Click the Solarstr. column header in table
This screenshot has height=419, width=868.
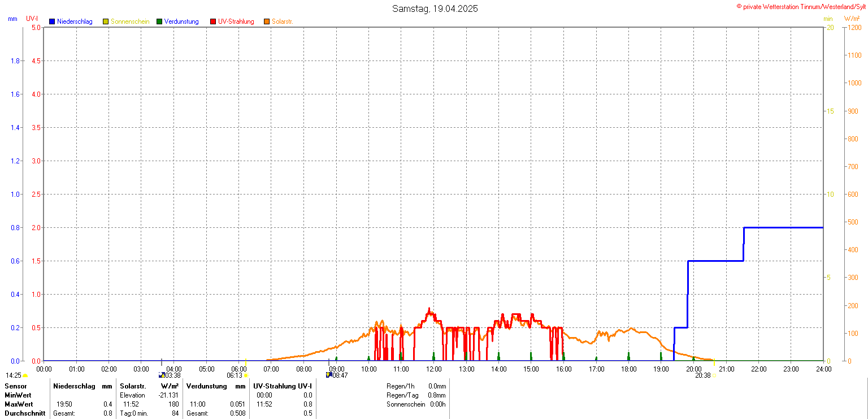coord(133,386)
